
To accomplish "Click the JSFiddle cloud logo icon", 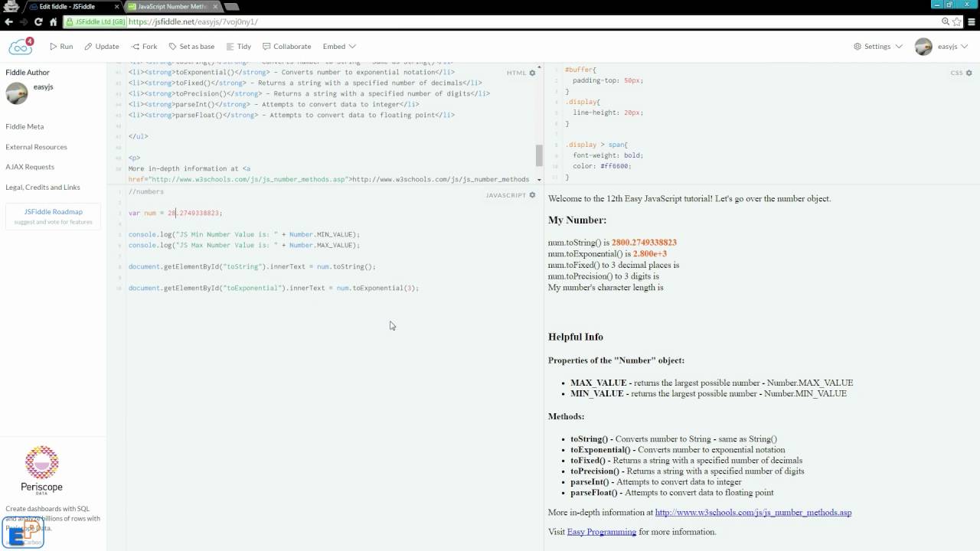I will click(x=21, y=47).
